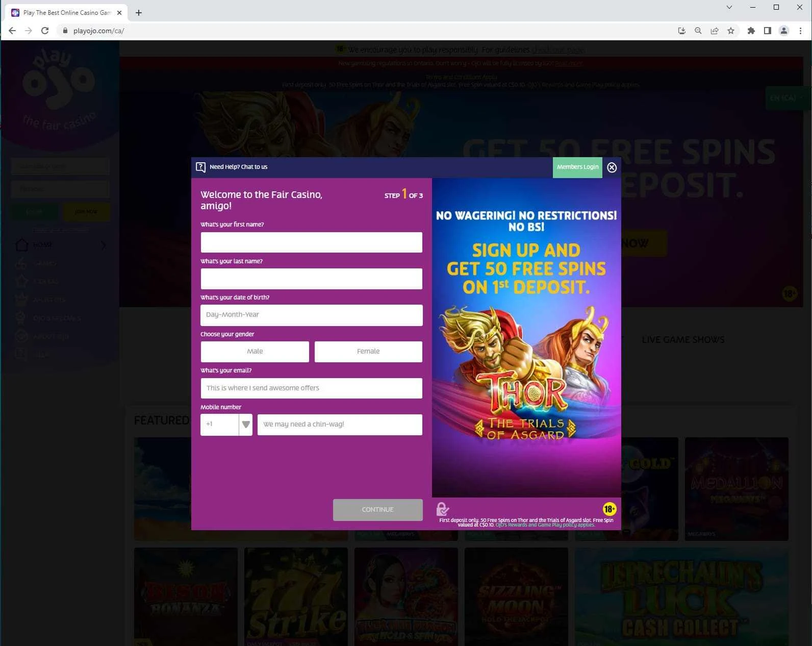The image size is (812, 646).
Task: Click the 18+ badge in the popup
Action: (610, 509)
